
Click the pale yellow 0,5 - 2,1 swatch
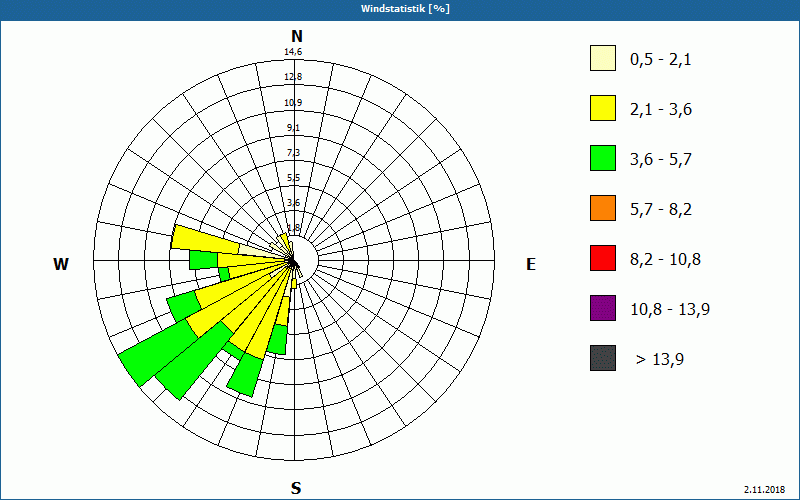[603, 58]
